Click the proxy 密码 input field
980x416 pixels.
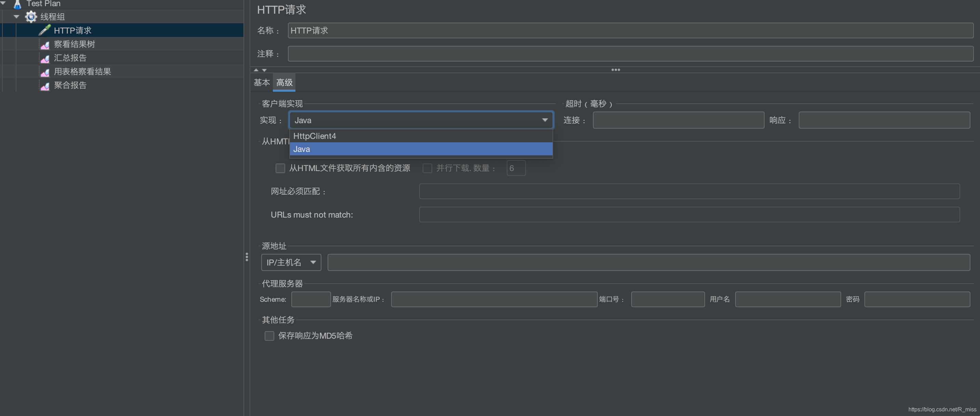pyautogui.click(x=917, y=300)
